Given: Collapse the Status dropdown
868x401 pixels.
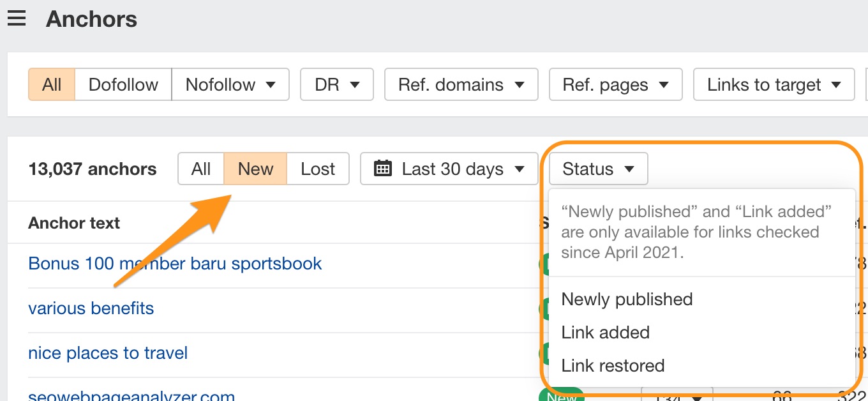Looking at the screenshot, I should pyautogui.click(x=598, y=169).
